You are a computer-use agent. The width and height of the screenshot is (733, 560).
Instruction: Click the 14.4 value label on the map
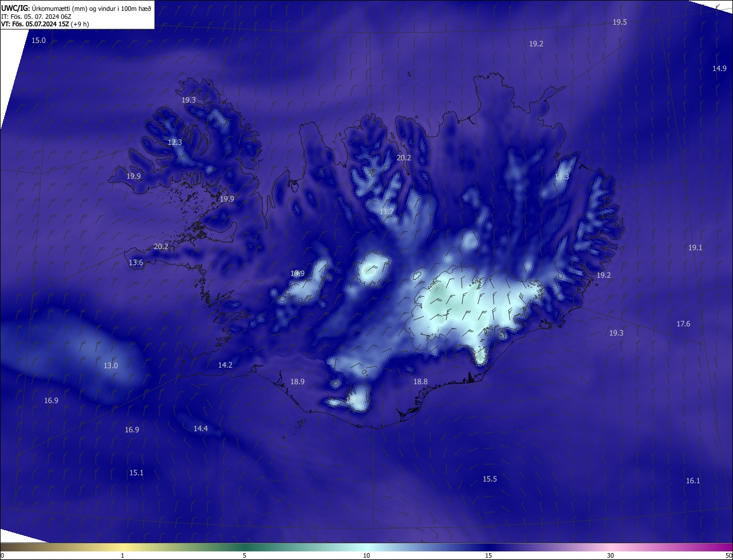(x=200, y=429)
